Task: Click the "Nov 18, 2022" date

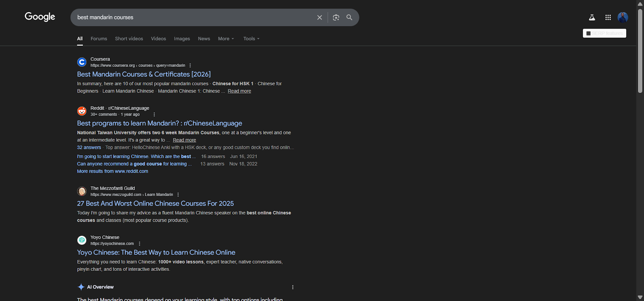Action: [x=243, y=164]
